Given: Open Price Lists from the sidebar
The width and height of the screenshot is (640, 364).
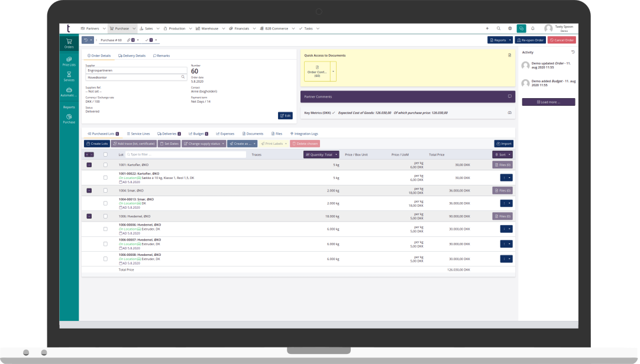Looking at the screenshot, I should pos(69,61).
